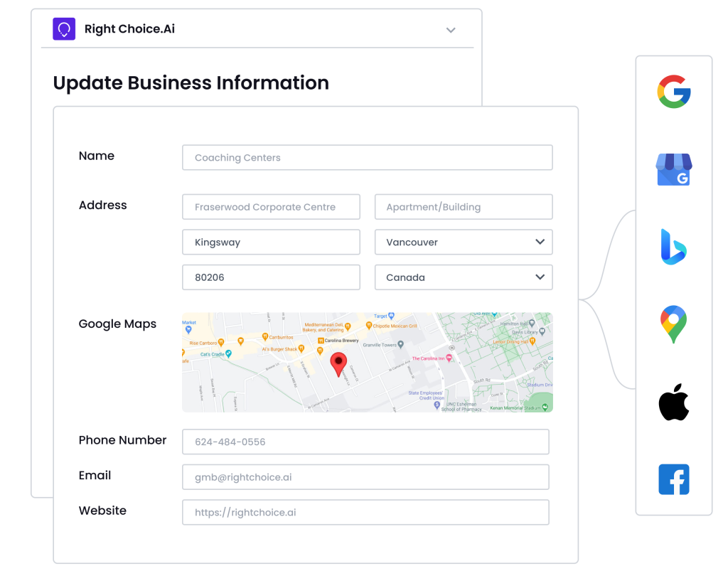This screenshot has width=728, height=571.
Task: Open the Canada country dropdown
Action: point(464,277)
